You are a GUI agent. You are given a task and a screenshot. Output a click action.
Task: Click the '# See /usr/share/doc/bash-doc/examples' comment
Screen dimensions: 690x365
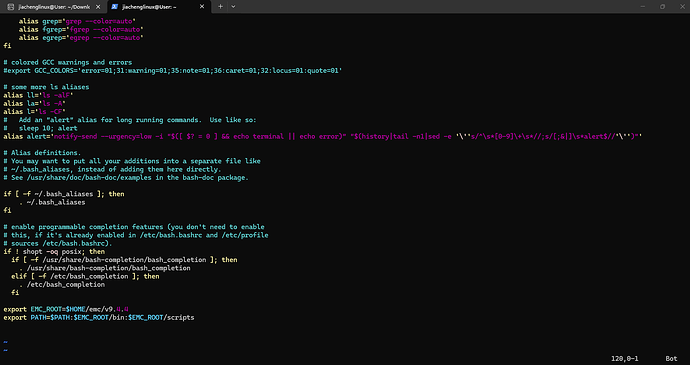(126, 178)
